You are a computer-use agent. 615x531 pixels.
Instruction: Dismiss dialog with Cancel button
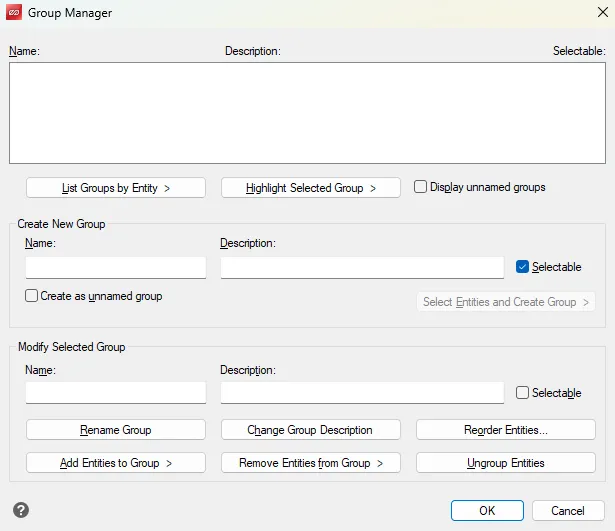tap(568, 510)
